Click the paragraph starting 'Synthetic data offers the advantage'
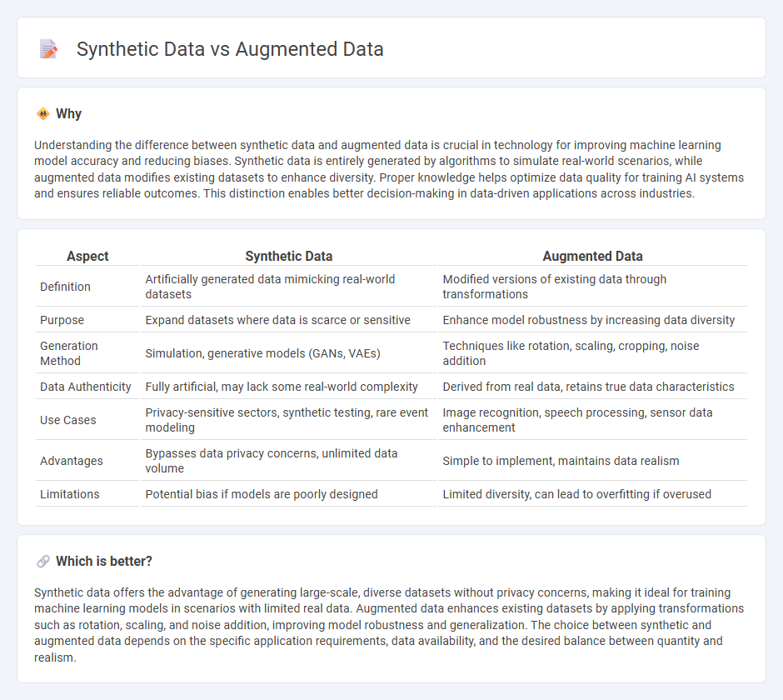The width and height of the screenshot is (783, 700). (x=390, y=625)
